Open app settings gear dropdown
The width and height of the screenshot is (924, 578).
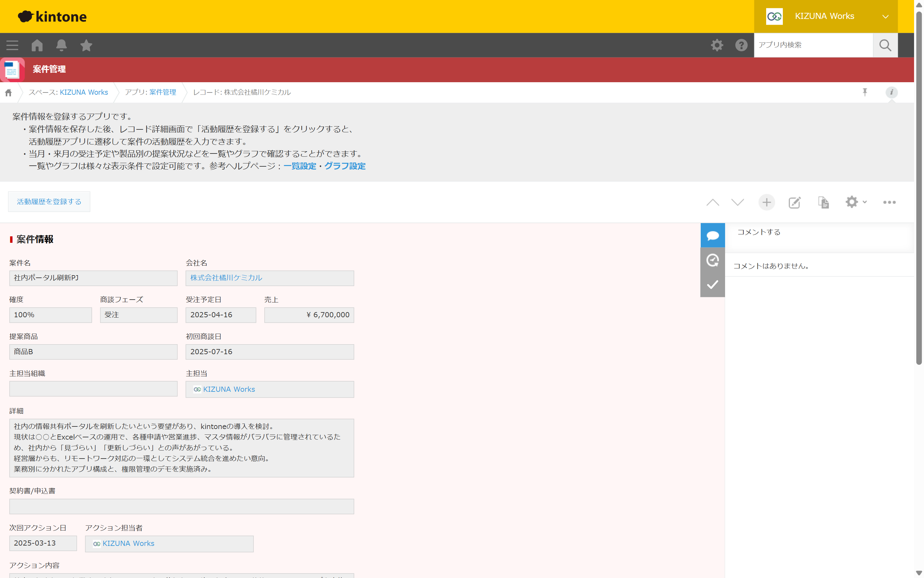(x=856, y=202)
